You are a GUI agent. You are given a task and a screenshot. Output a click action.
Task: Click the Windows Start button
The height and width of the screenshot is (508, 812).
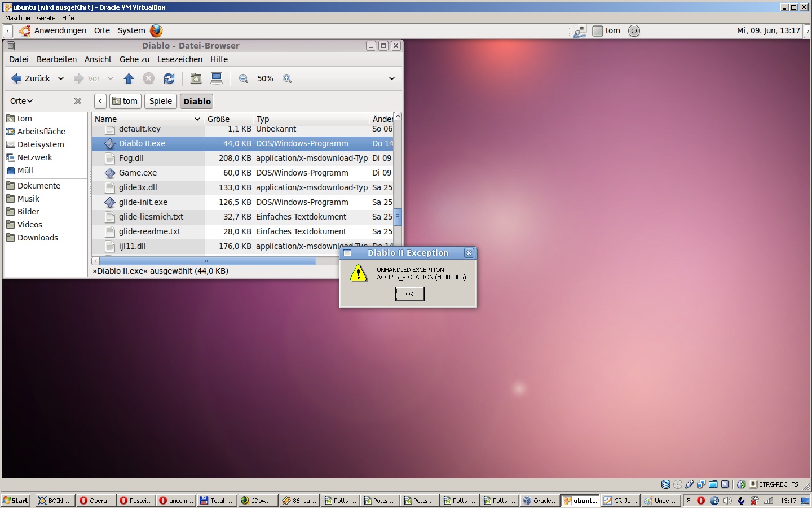click(x=16, y=501)
